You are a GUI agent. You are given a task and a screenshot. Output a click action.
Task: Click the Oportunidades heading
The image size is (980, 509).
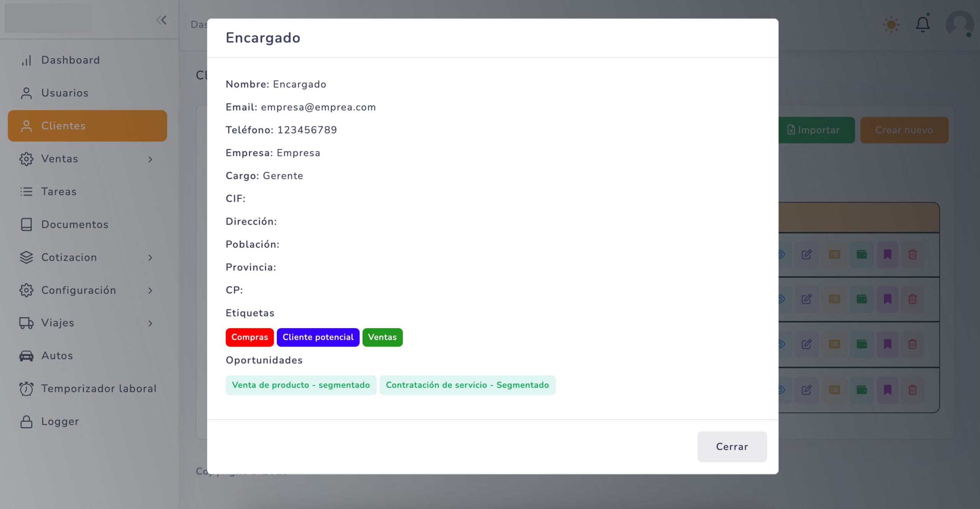264,360
